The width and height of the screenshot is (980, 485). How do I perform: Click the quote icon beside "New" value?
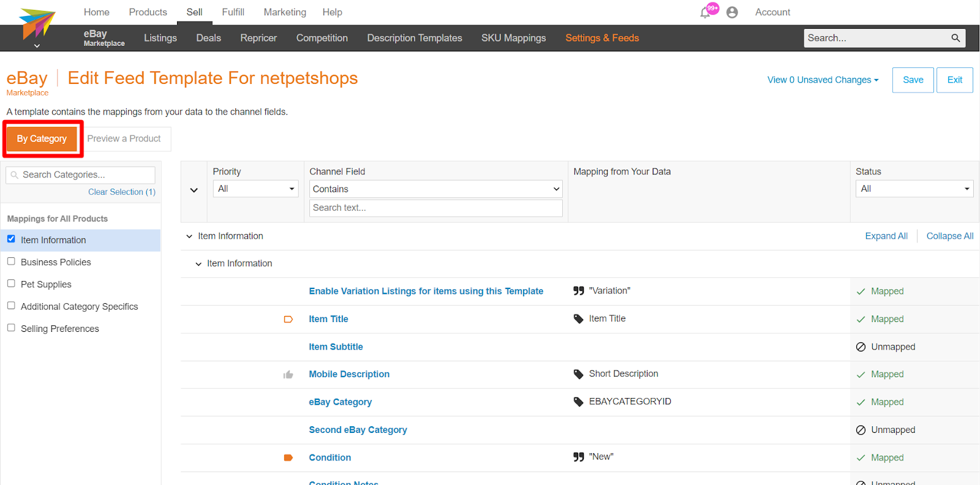coord(578,457)
